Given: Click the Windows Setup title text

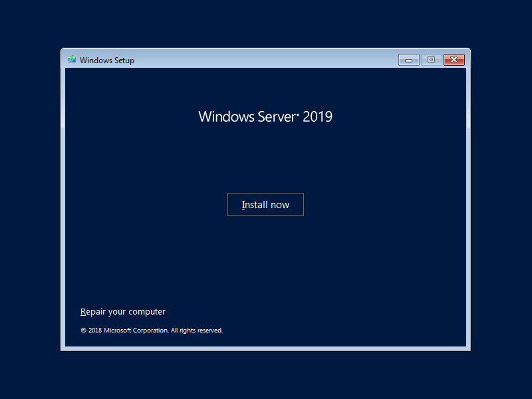Looking at the screenshot, I should [x=107, y=61].
